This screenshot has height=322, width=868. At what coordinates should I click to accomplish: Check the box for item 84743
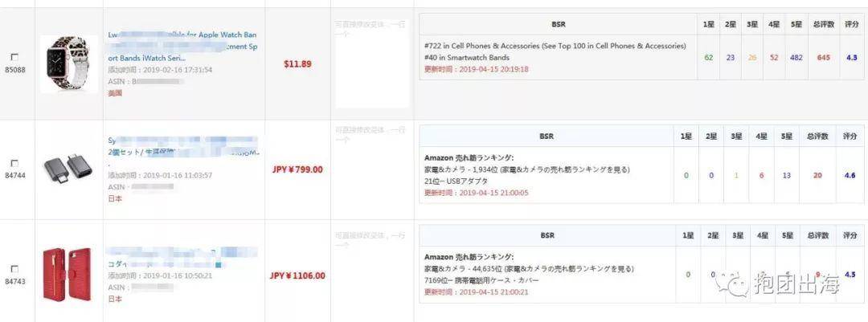point(14,268)
